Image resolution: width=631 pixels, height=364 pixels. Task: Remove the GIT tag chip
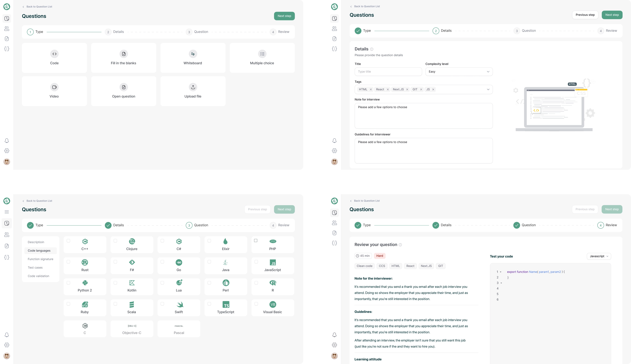click(421, 90)
